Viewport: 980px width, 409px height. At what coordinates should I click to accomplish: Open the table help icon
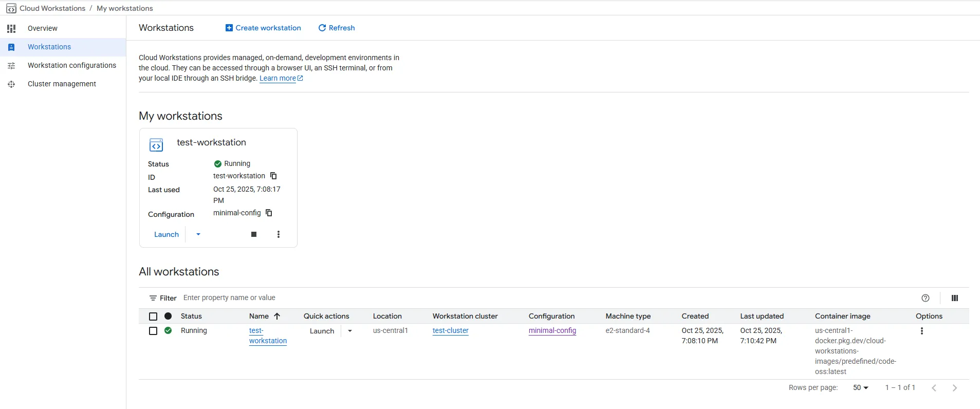926,298
